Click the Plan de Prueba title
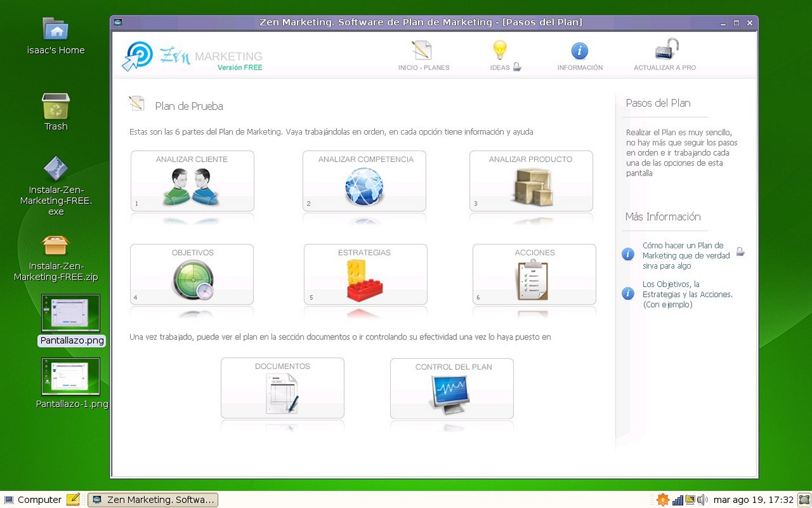This screenshot has width=812, height=508. [x=189, y=106]
